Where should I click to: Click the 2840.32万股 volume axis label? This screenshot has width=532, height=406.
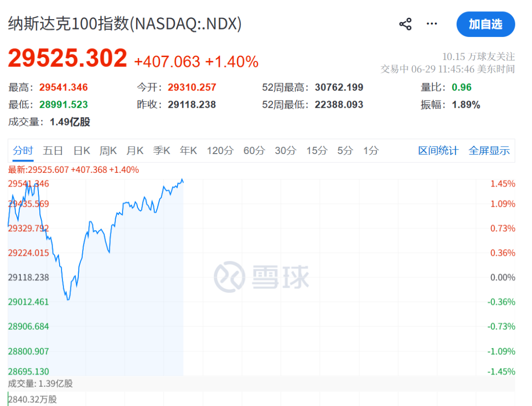[x=33, y=400]
